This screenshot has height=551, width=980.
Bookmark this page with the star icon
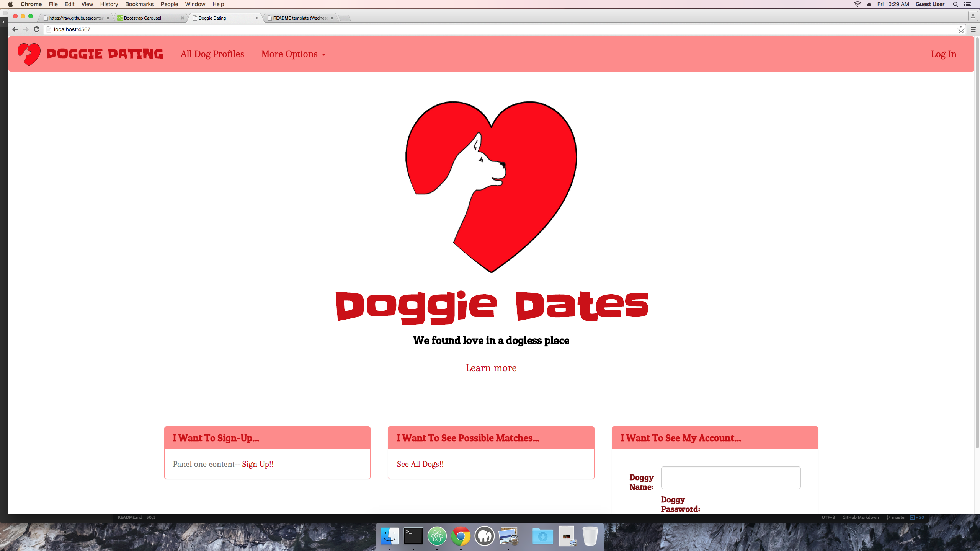pos(961,29)
